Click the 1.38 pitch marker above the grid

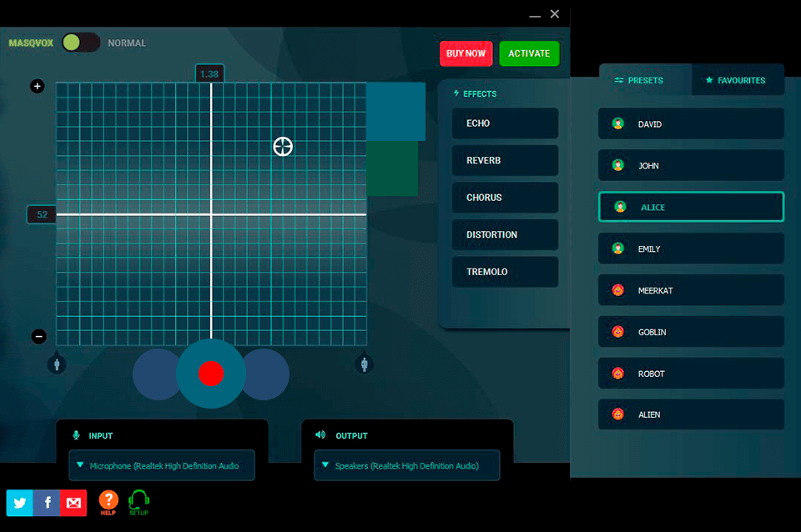pyautogui.click(x=209, y=73)
